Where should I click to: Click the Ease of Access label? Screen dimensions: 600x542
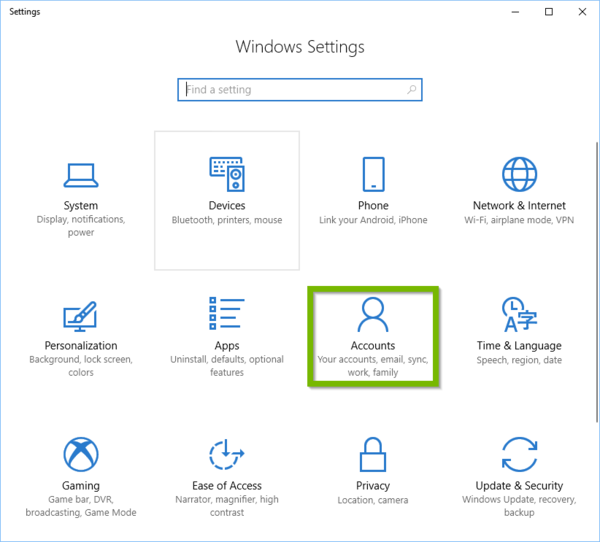point(227,486)
